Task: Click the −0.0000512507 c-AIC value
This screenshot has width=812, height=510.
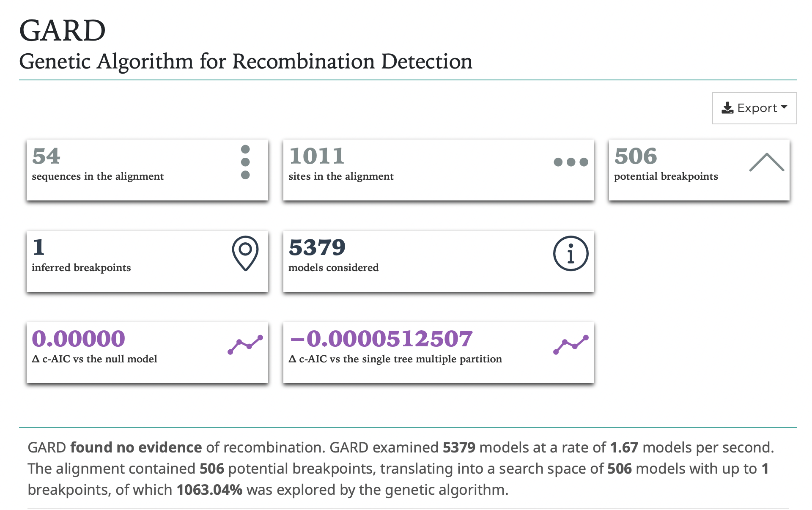Action: [x=381, y=339]
